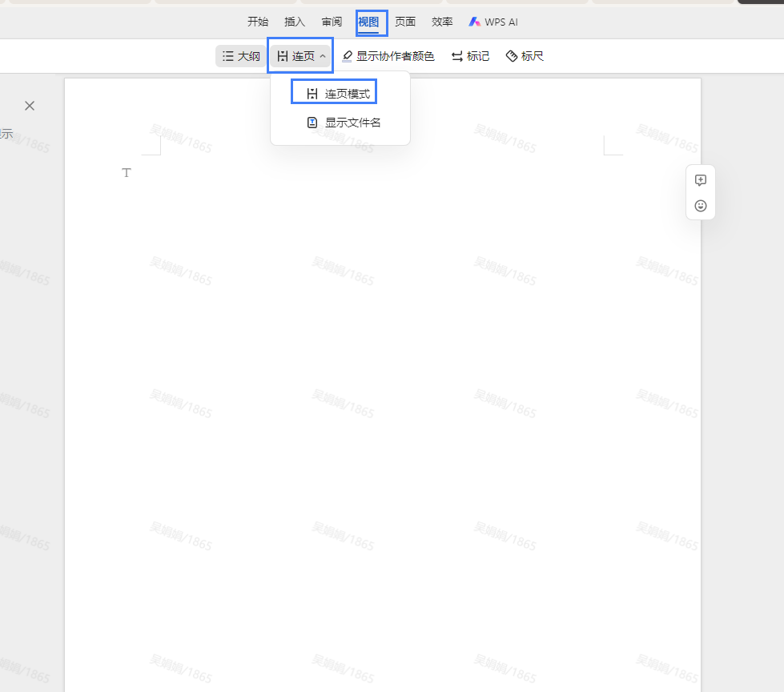This screenshot has height=692, width=784.
Task: Close the left side panel
Action: point(30,106)
